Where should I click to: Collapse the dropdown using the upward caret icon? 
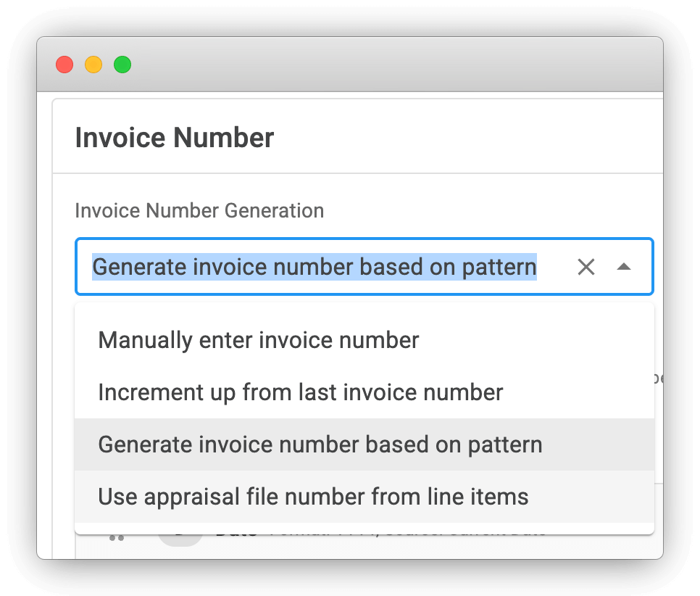[625, 267]
